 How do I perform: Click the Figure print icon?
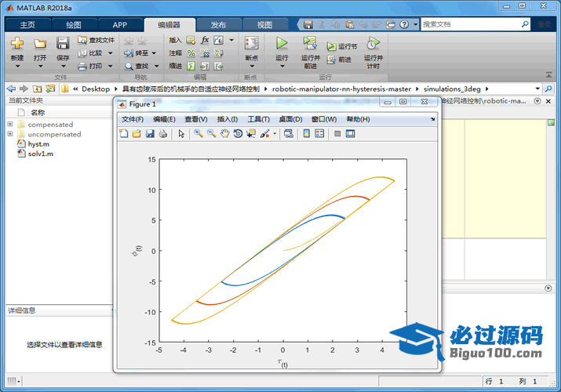(163, 133)
